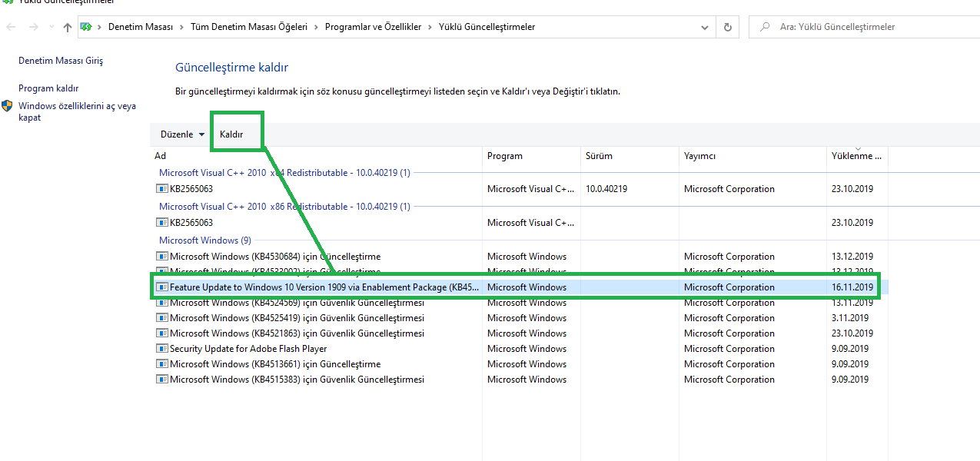Click the search field Ara: Yüklü Güncelleştirmeler
980x461 pixels.
click(864, 27)
